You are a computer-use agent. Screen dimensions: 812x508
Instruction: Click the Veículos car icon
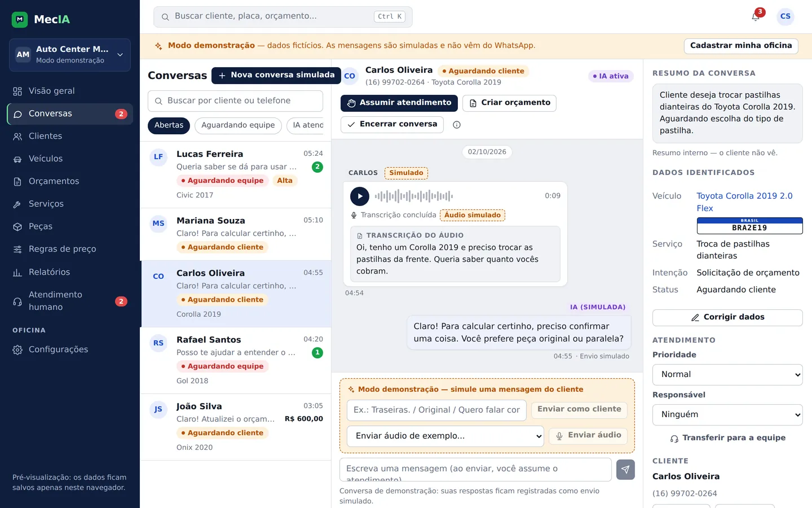tap(17, 159)
